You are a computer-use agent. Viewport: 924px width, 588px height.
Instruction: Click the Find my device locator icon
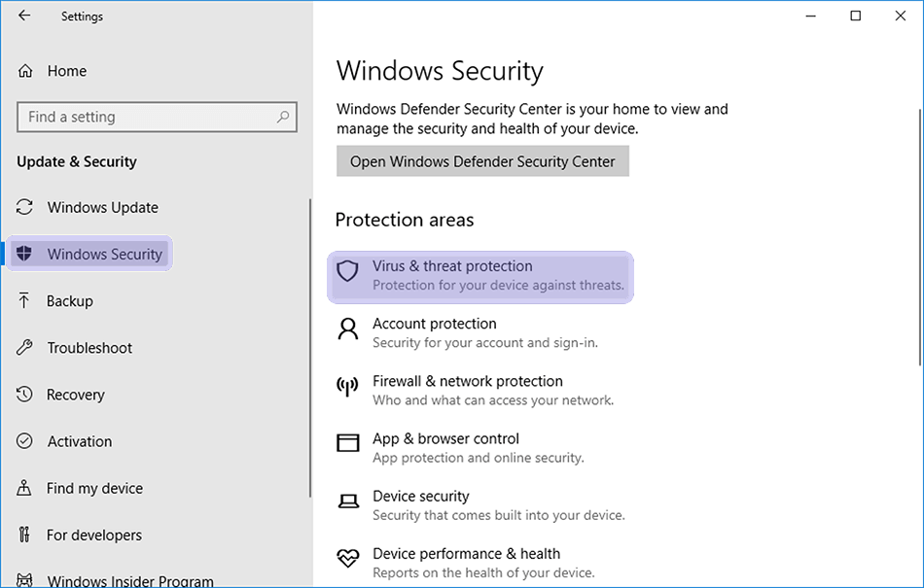(24, 487)
